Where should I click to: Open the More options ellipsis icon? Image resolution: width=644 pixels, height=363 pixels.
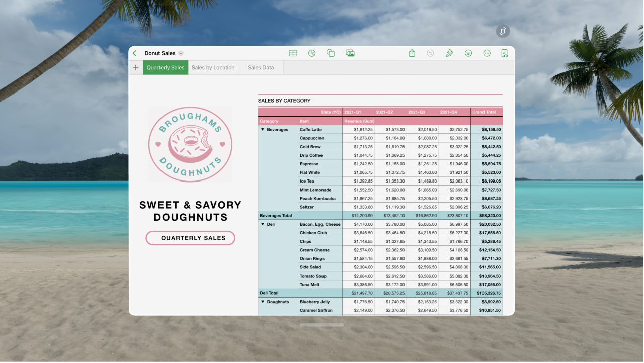point(487,53)
